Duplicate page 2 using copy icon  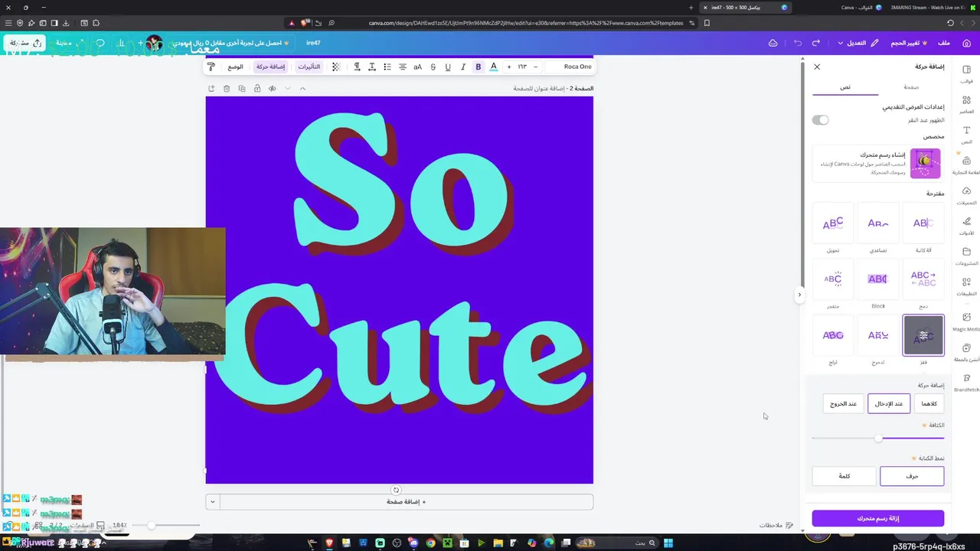[242, 89]
